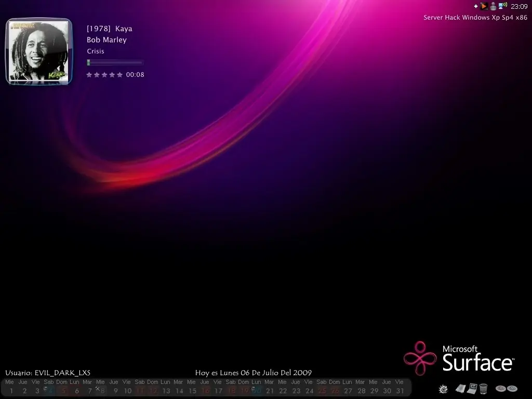
Task: Click the 'Server Hack Windows Xp Sp4 x86' label
Action: pos(475,17)
